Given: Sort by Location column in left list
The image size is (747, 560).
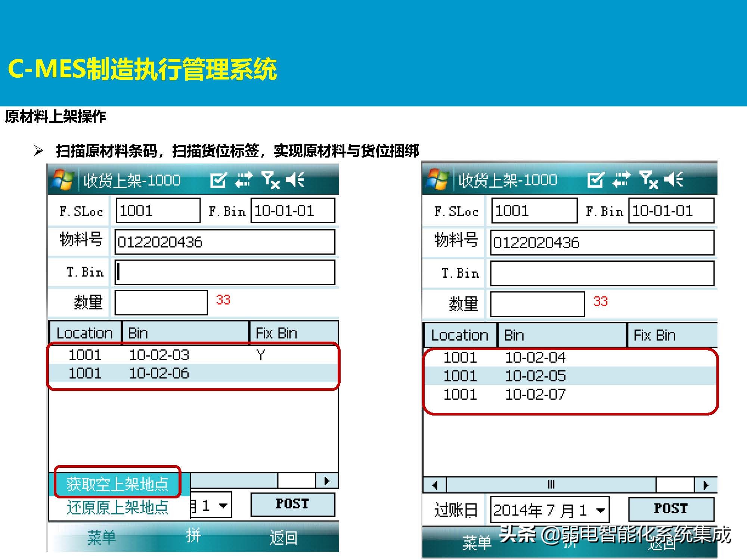Looking at the screenshot, I should pyautogui.click(x=85, y=333).
